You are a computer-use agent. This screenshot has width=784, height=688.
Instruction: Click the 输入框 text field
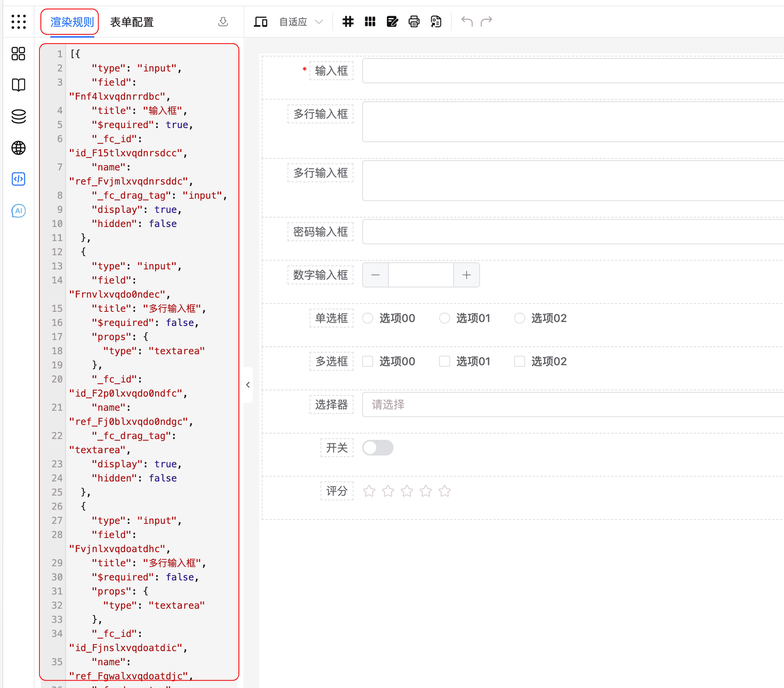[573, 71]
